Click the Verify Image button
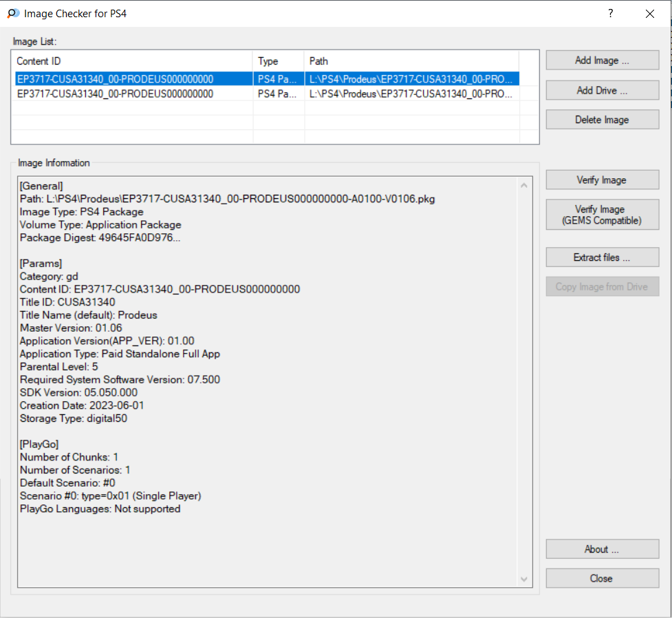Viewport: 672px width, 618px height. 602,180
